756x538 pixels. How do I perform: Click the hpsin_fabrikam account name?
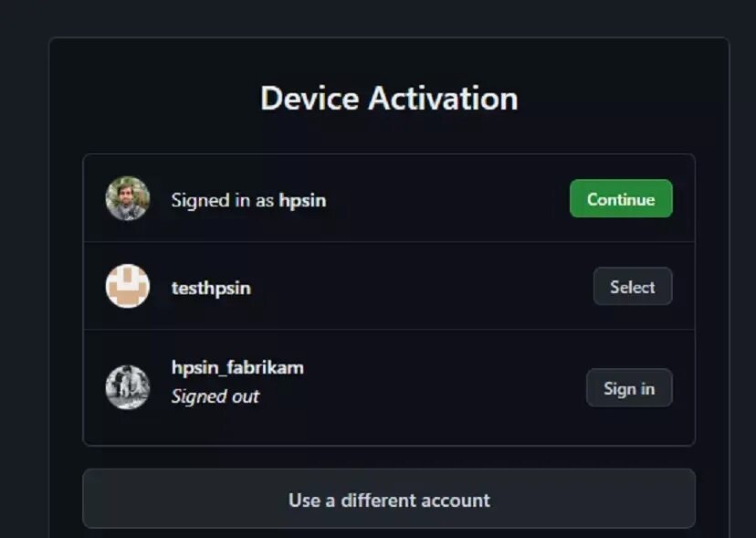point(237,368)
